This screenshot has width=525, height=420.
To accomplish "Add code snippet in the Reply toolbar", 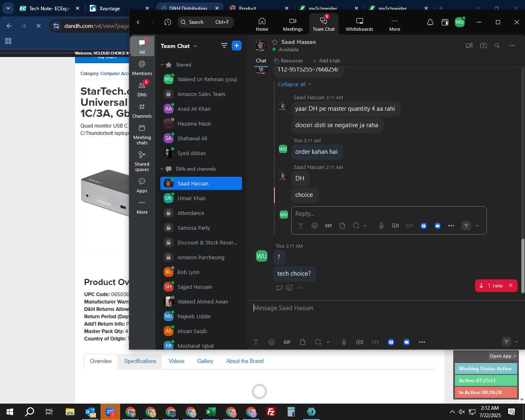I will tap(409, 226).
